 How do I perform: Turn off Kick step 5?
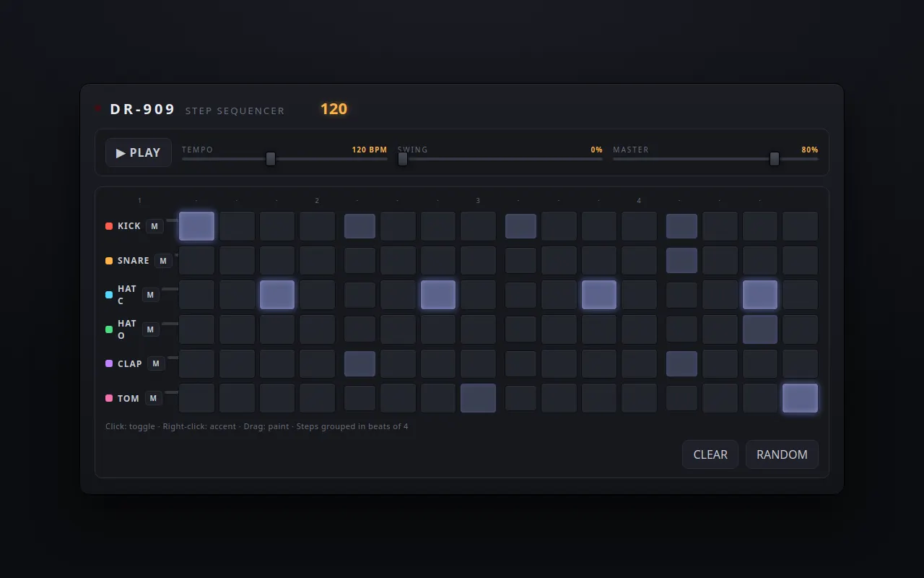[359, 226]
